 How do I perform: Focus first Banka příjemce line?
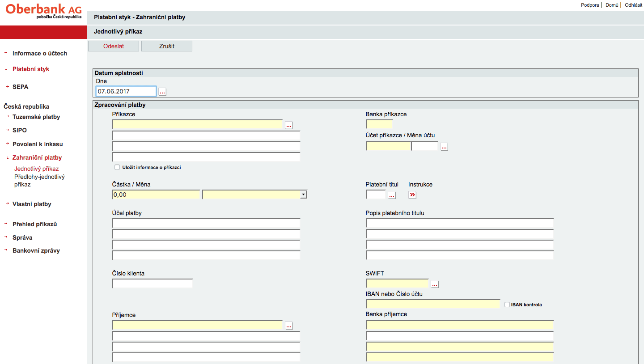(460, 325)
